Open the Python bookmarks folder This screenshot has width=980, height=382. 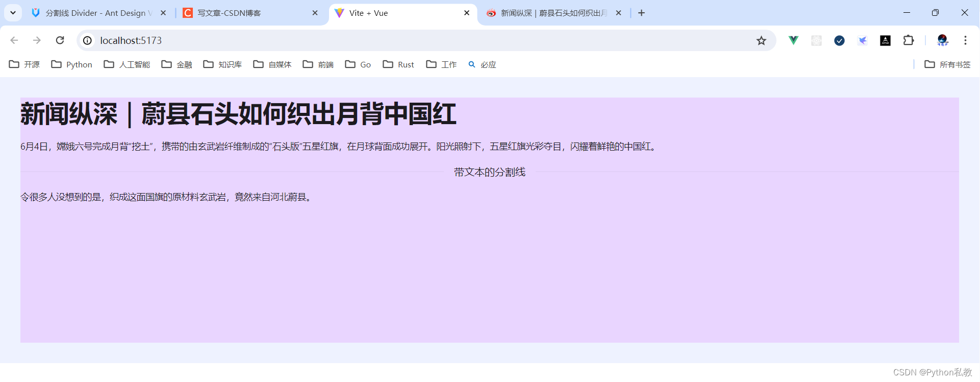72,64
